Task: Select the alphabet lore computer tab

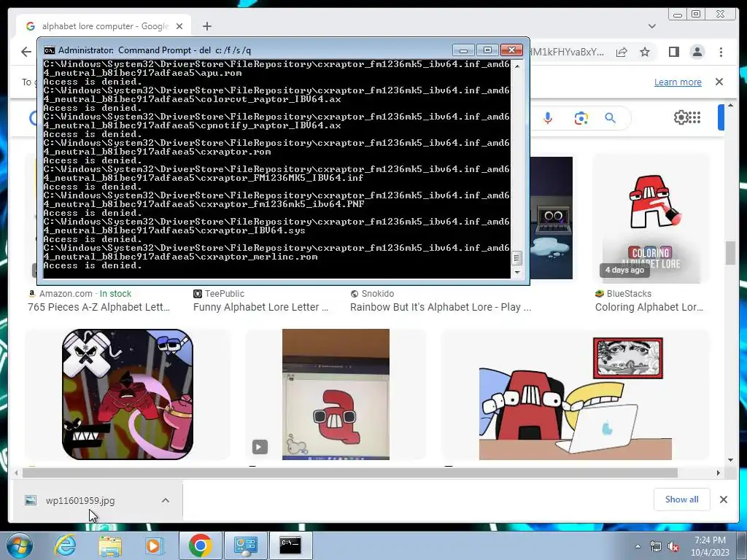Action: 104,26
